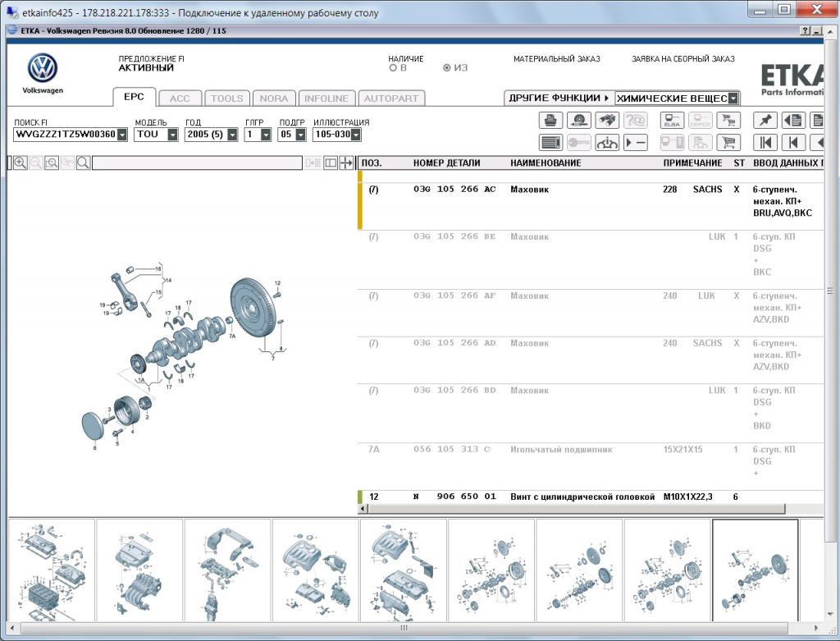This screenshot has width=840, height=641.
Task: Click the help question mark in title bar
Action: point(806,31)
